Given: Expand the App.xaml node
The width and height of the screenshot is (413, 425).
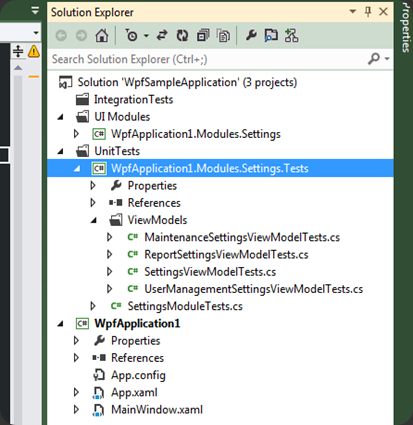Looking at the screenshot, I should [x=76, y=392].
